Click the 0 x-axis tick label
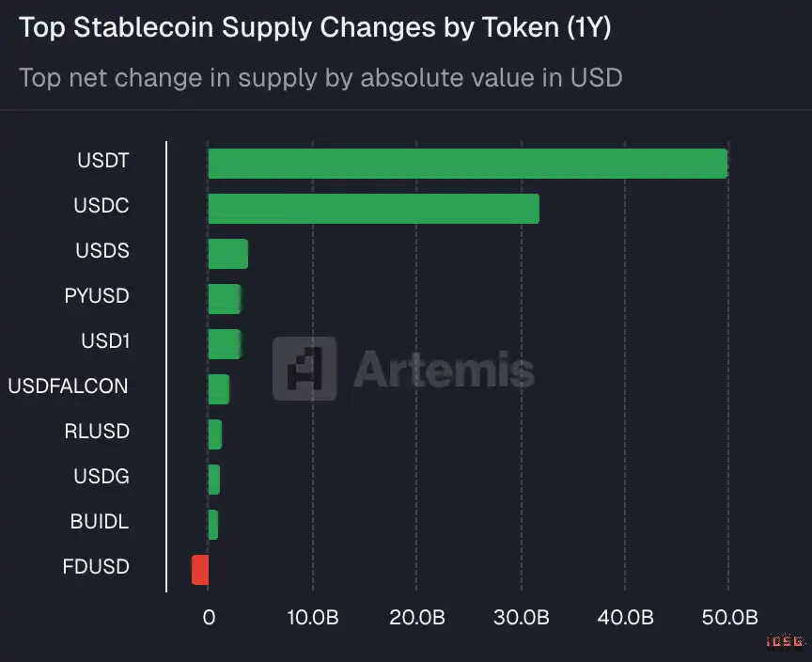 click(209, 618)
